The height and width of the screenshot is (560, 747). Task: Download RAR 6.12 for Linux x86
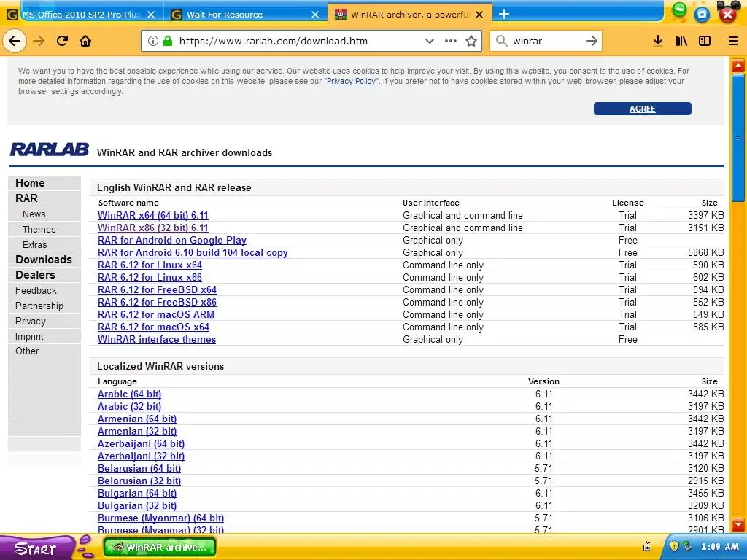pos(150,277)
